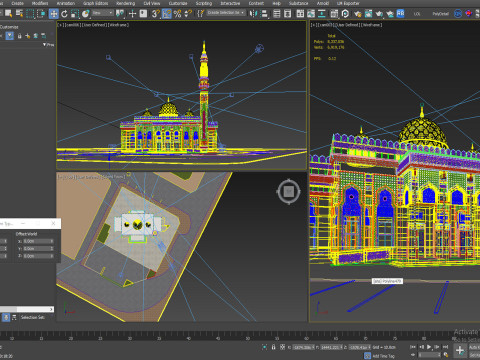Image resolution: width=480 pixels, height=360 pixels.
Task: Open the Modifiers menu
Action: coord(40,3)
